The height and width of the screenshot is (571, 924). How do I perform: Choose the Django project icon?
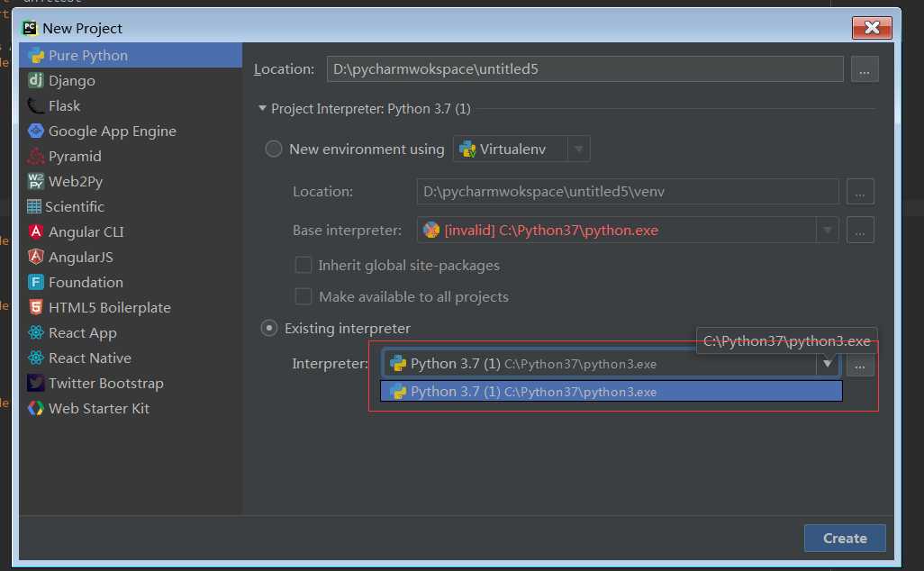35,80
